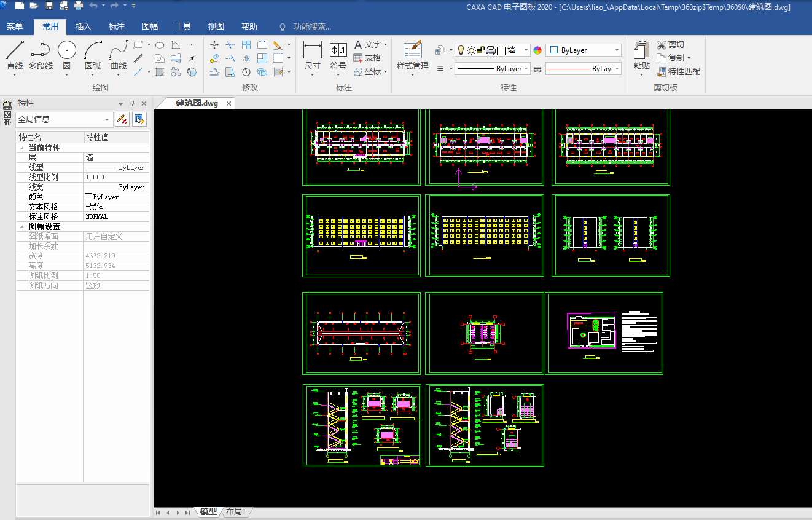Open the 菜单 menu

click(15, 26)
